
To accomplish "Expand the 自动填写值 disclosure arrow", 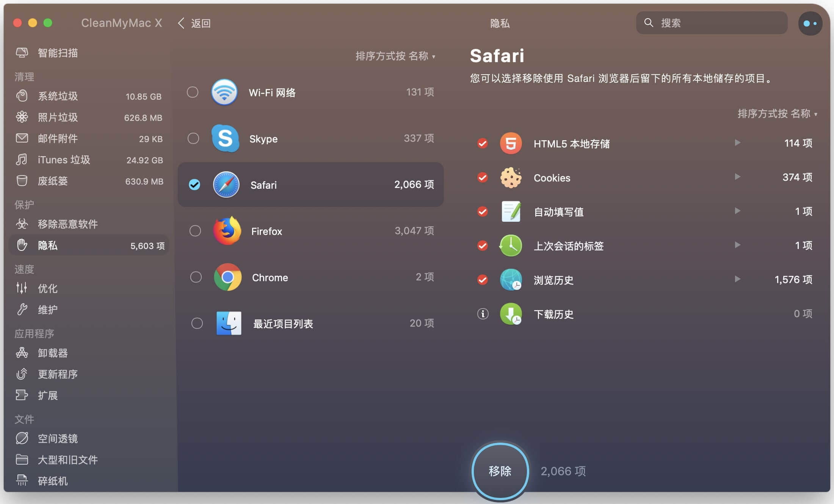I will coord(737,211).
